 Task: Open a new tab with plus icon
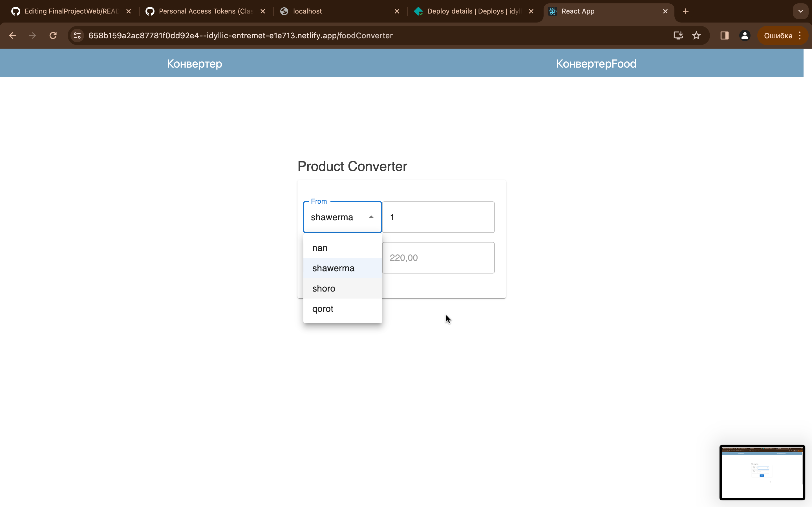[685, 11]
